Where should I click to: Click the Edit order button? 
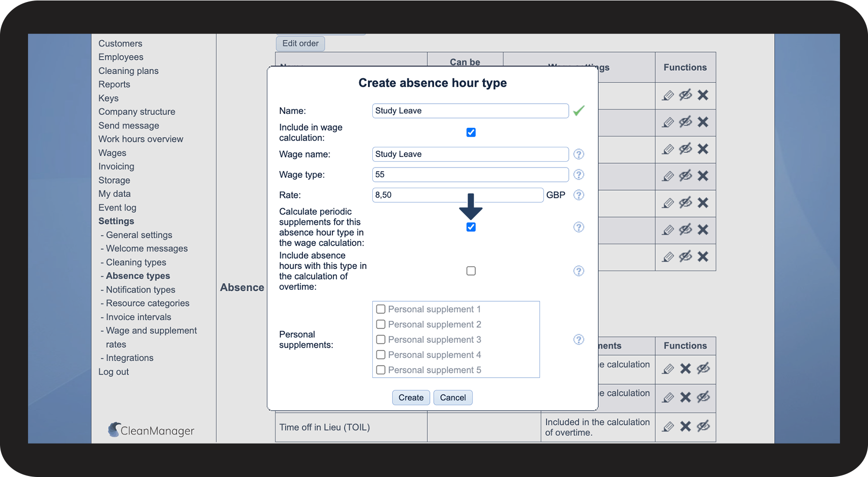[x=300, y=43]
